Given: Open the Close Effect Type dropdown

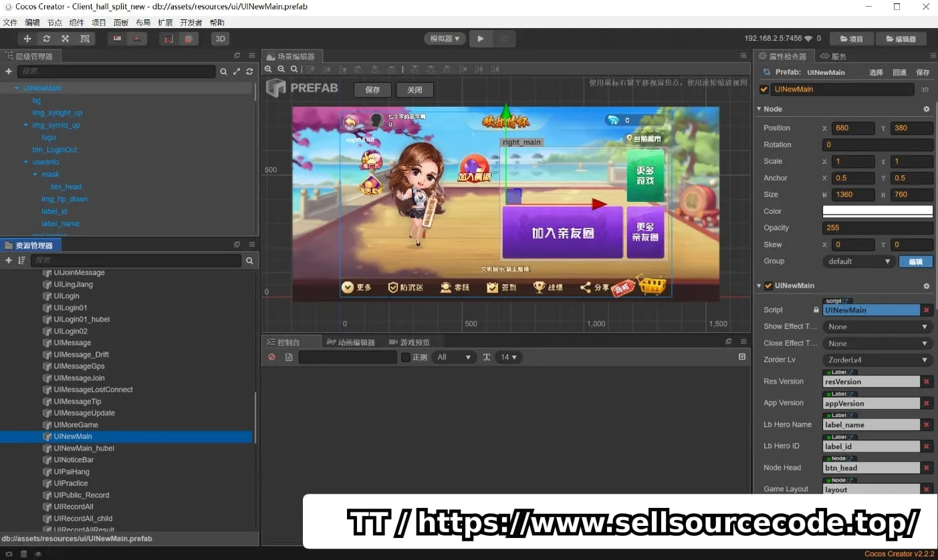Looking at the screenshot, I should 878,343.
